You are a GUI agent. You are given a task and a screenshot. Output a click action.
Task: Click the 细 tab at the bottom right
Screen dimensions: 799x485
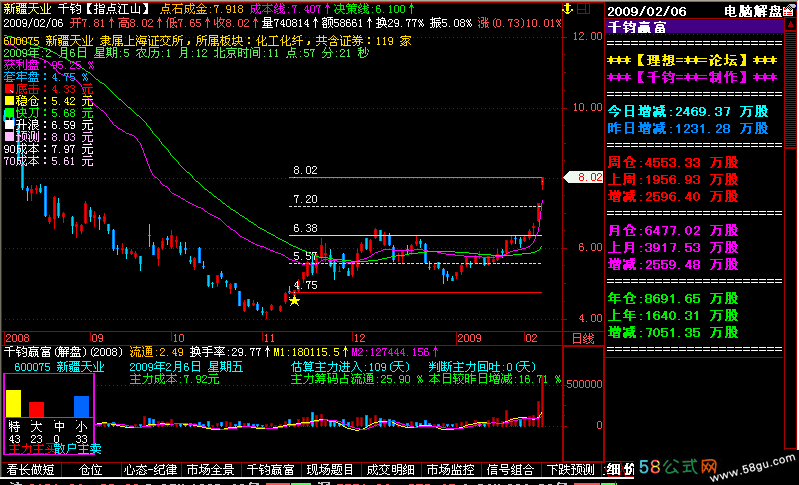613,469
